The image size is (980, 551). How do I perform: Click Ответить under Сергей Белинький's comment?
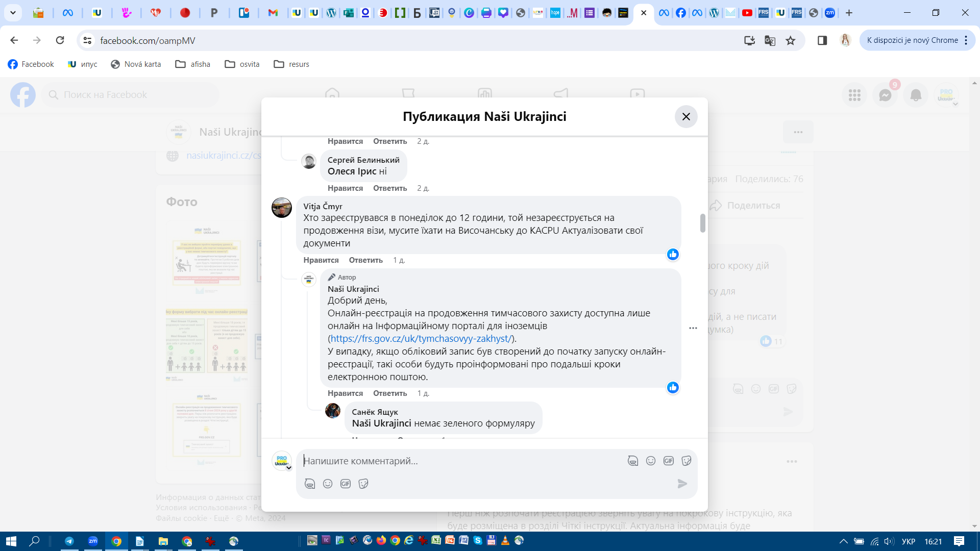(390, 188)
